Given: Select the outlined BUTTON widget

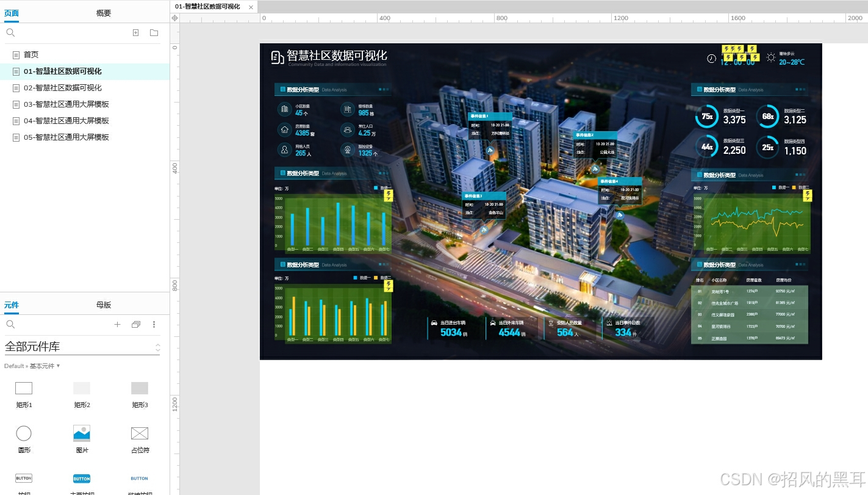Looking at the screenshot, I should pyautogui.click(x=24, y=479).
